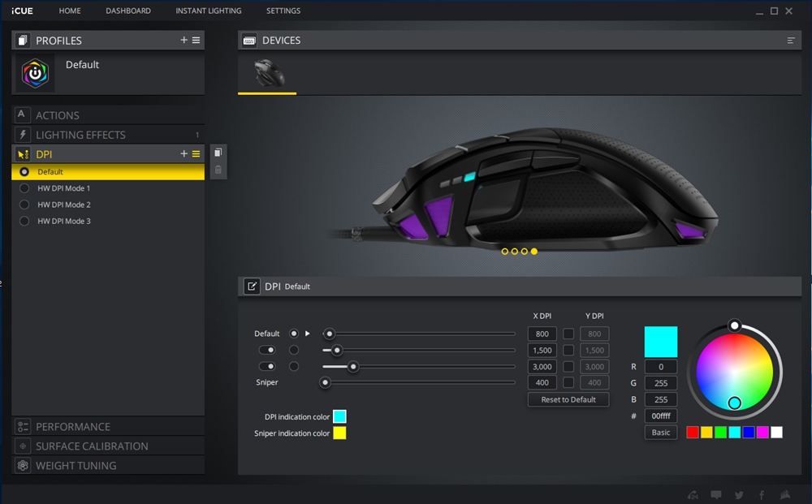Click the DPI cursor icon
The height and width of the screenshot is (504, 812).
pos(23,154)
